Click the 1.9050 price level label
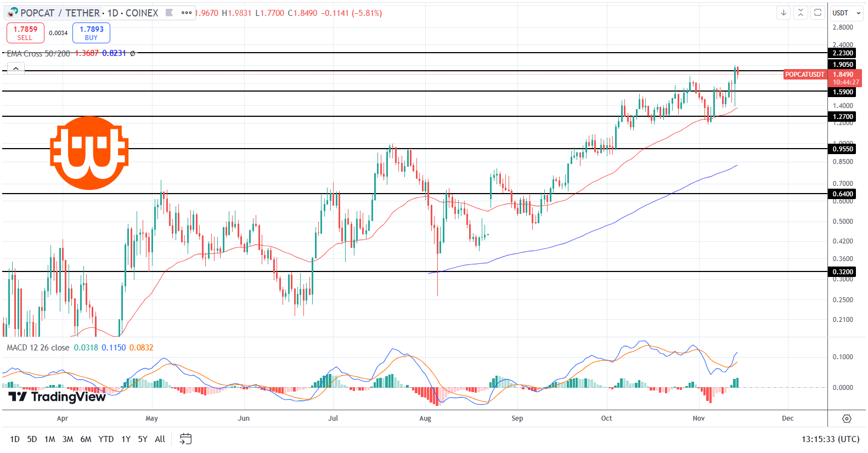The image size is (868, 453). click(843, 65)
